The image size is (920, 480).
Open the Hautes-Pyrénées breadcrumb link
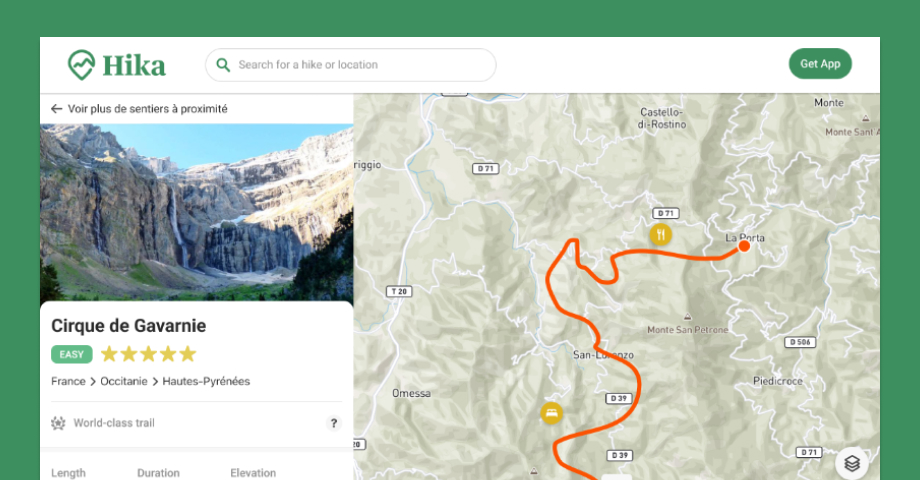click(206, 381)
